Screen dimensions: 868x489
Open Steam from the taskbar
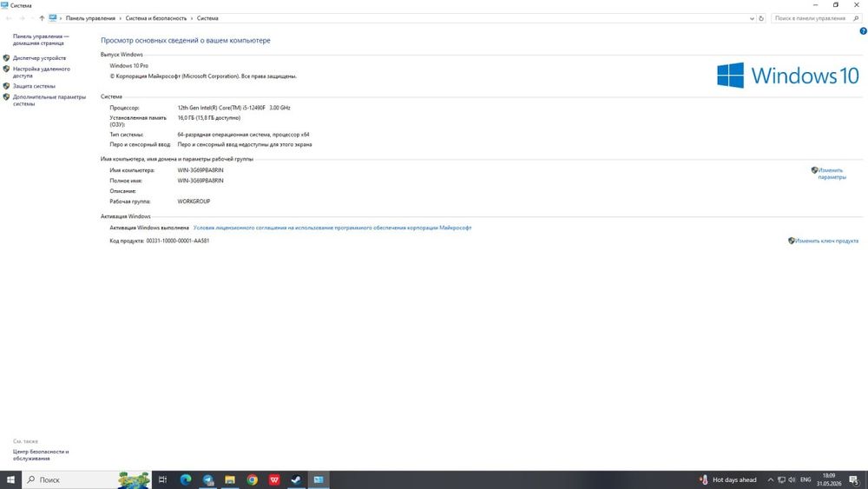pos(296,479)
